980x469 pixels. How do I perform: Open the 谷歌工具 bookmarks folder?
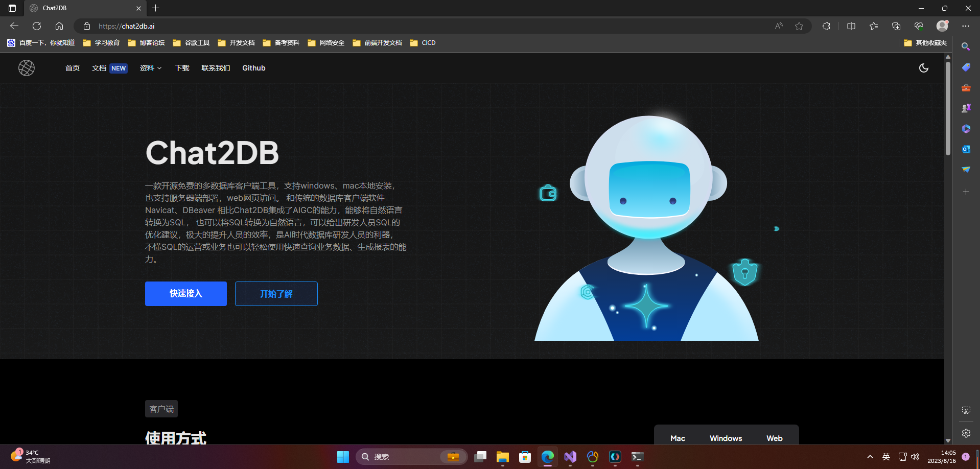pos(191,43)
